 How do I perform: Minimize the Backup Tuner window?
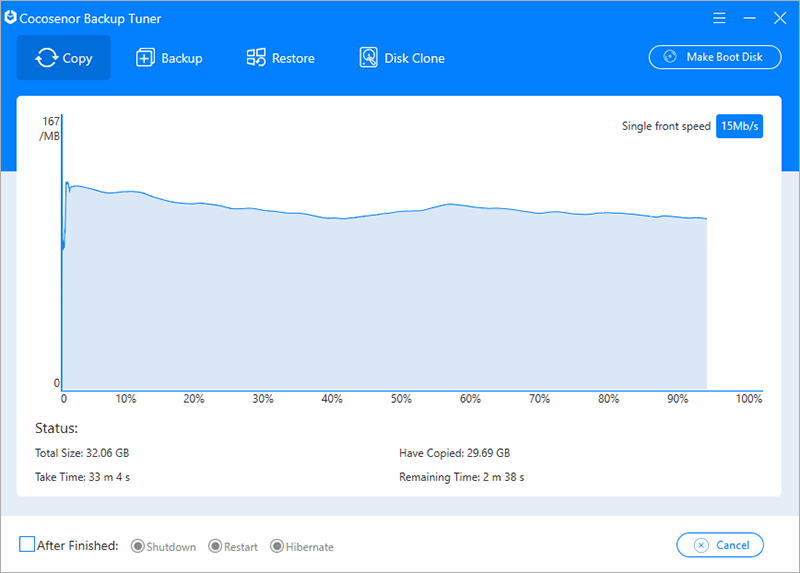(x=750, y=18)
